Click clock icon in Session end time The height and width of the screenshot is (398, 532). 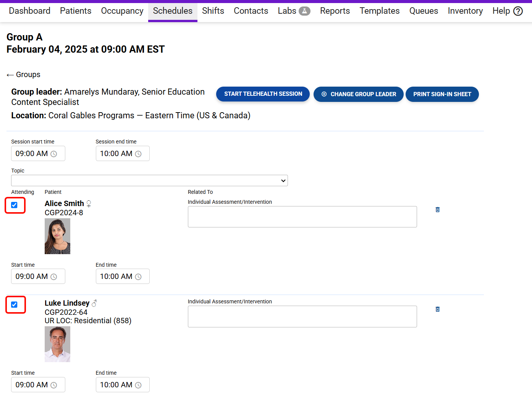pos(138,154)
